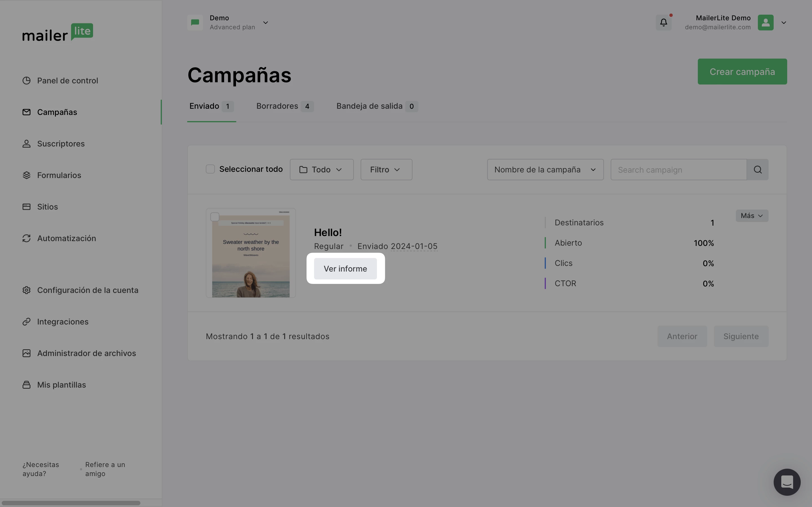Open the Más options dropdown
This screenshot has width=812, height=507.
pyautogui.click(x=752, y=215)
